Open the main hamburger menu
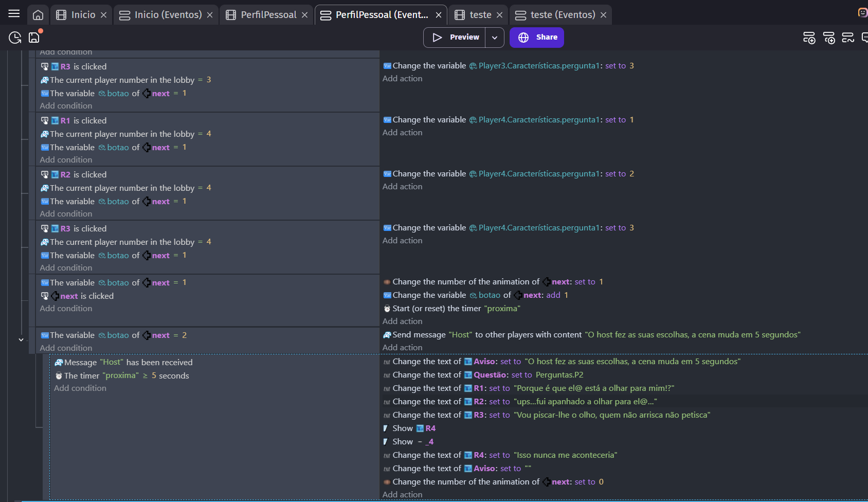 click(14, 14)
